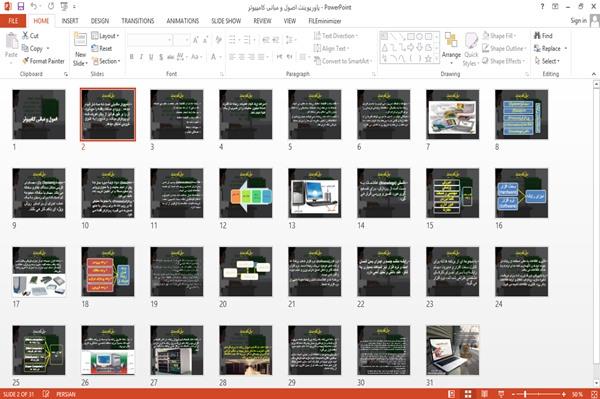Click the Redo icon in quick access toolbar
This screenshot has height=399, width=600.
point(51,7)
